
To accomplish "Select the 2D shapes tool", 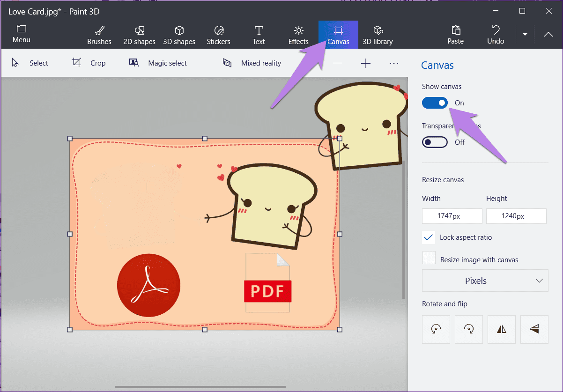I will point(139,35).
